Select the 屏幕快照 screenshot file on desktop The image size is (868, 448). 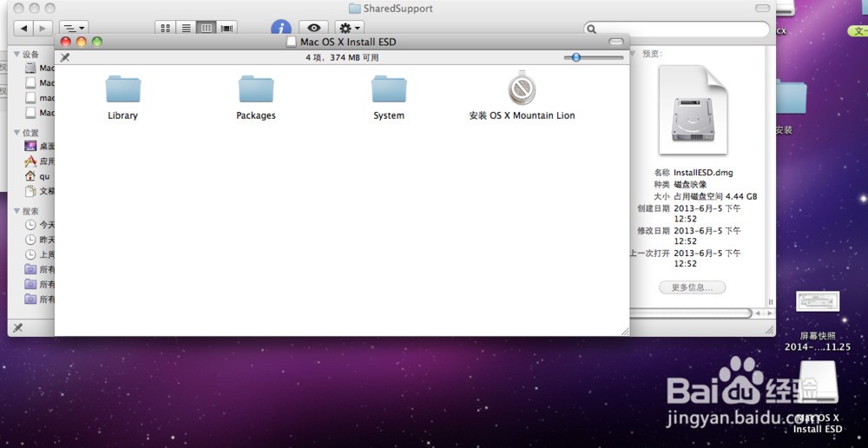[818, 300]
